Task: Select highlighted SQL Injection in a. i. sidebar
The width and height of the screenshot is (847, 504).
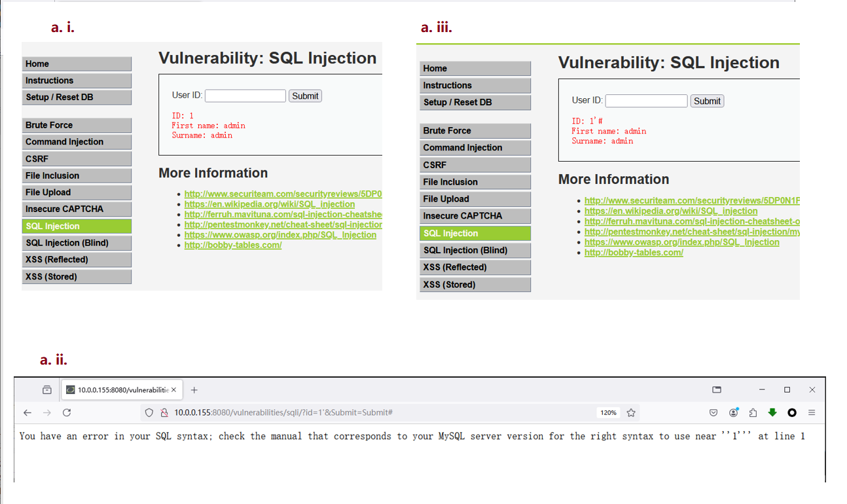Action: [77, 226]
